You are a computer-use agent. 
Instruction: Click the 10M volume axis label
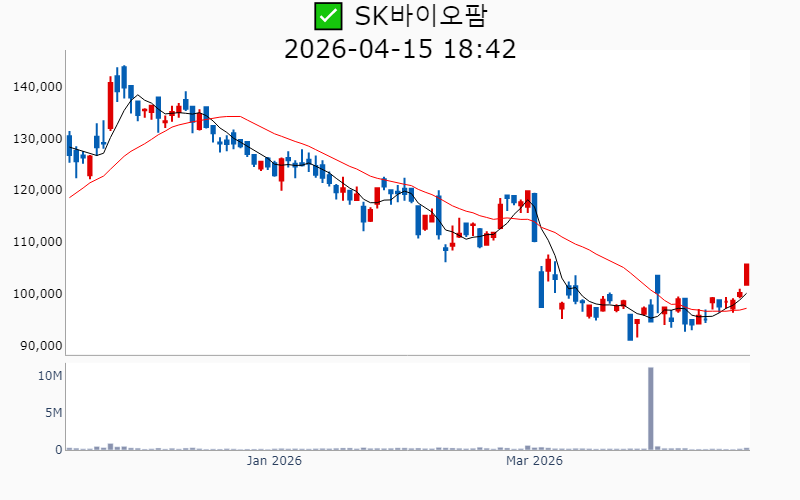pos(51,376)
